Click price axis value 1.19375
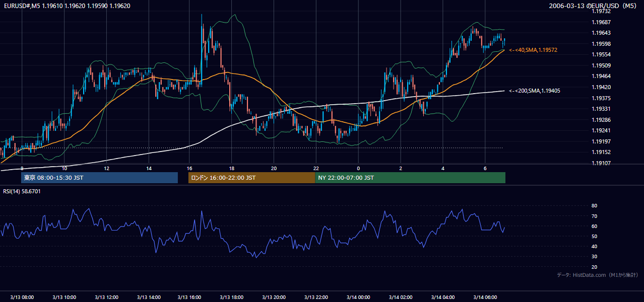This screenshot has height=302, width=644. (601, 98)
